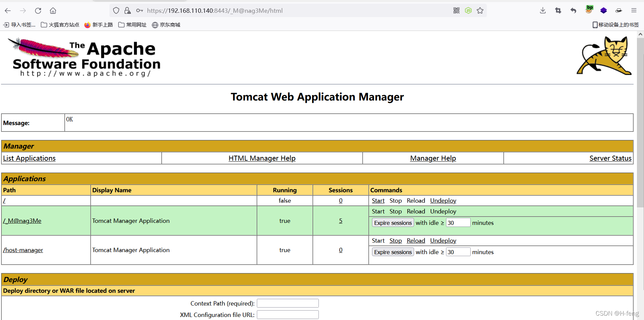This screenshot has height=320, width=644.
Task: Open the downloads arrow icon
Action: point(543,11)
